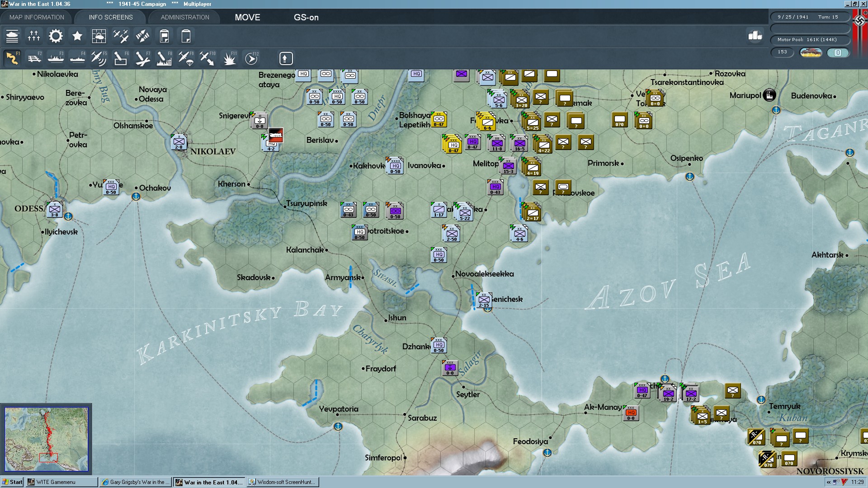Click the 9/25/1941 Turn 15 date bar
This screenshot has height=488, width=868.
click(x=810, y=17)
